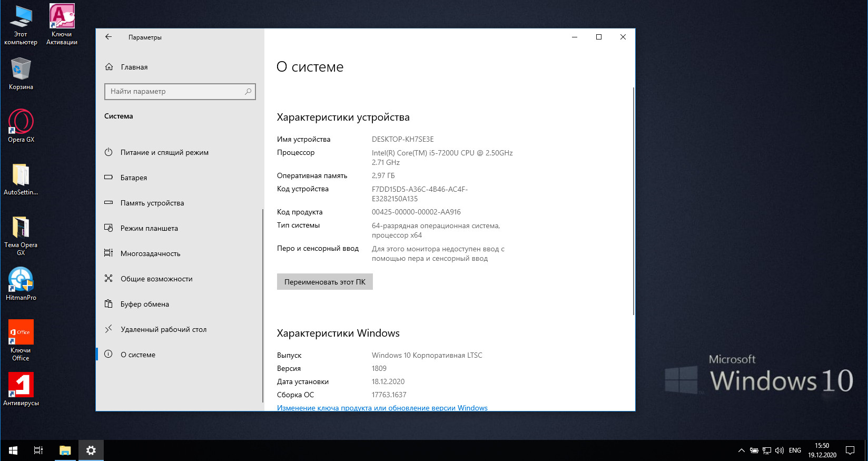Image resolution: width=868 pixels, height=461 pixels.
Task: Select Режим планшета in sidebar
Action: tap(179, 228)
